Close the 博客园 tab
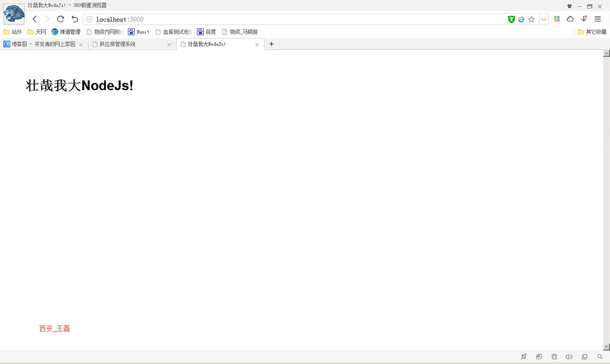 (x=81, y=44)
